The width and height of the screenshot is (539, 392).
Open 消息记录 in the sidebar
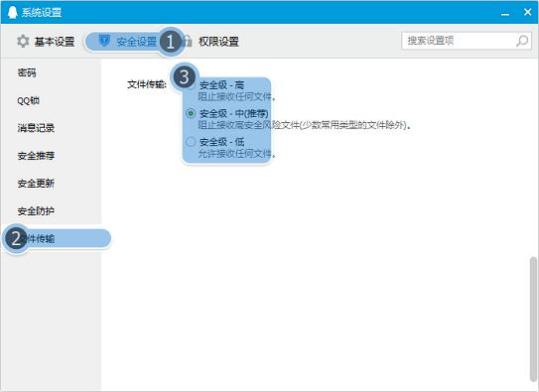(36, 128)
